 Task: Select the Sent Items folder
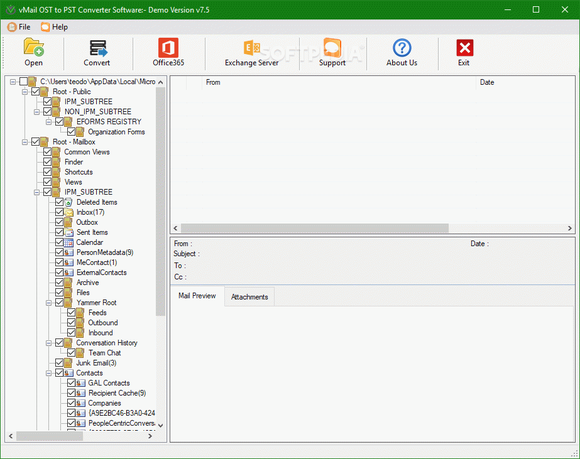point(92,232)
